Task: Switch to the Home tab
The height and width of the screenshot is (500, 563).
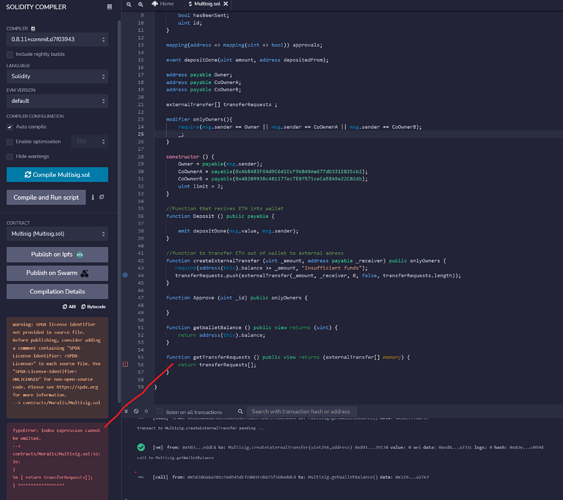Action: point(163,4)
